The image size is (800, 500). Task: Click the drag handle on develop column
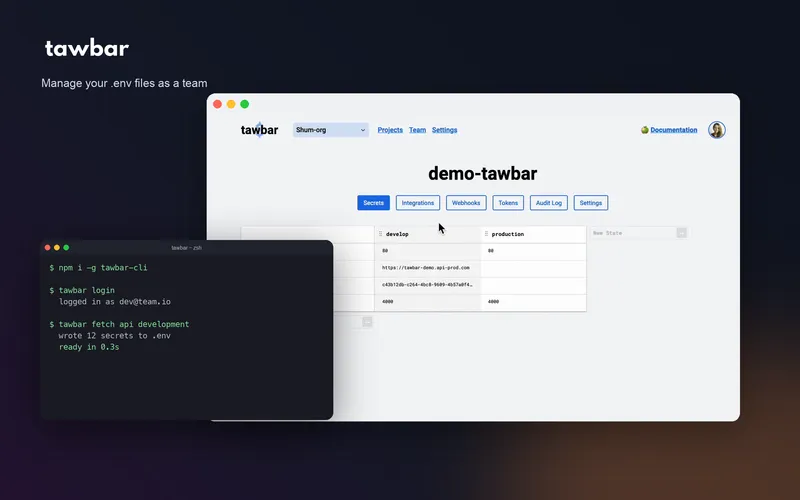click(x=380, y=234)
